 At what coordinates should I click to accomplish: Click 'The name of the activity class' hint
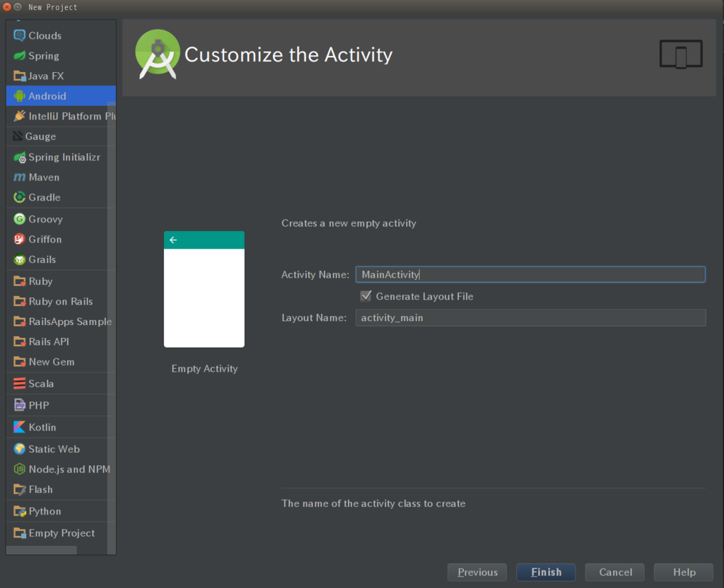coord(373,503)
